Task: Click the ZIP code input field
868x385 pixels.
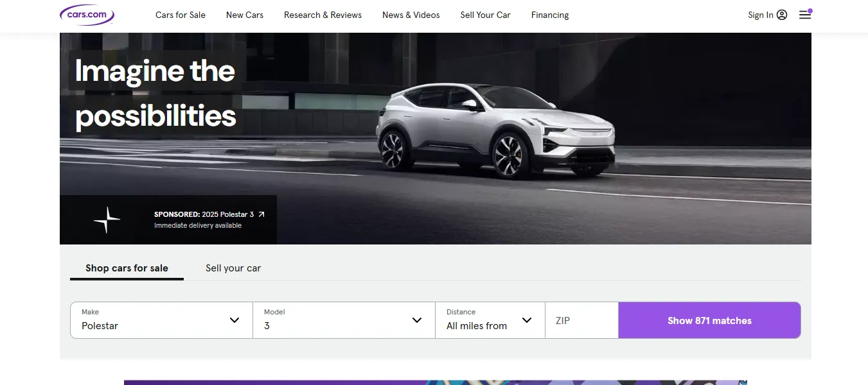Action: 581,320
